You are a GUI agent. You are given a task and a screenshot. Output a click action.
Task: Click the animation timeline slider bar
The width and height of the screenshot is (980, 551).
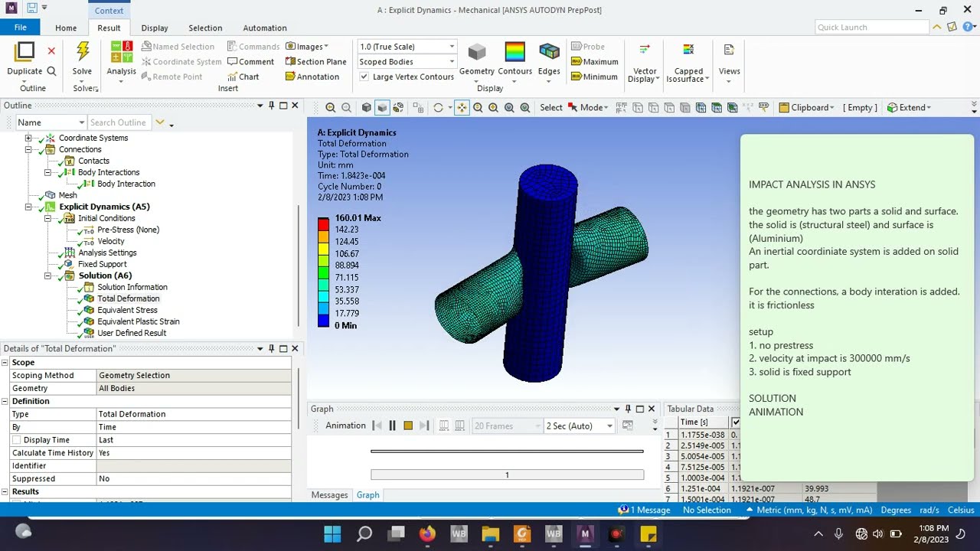pyautogui.click(x=507, y=452)
